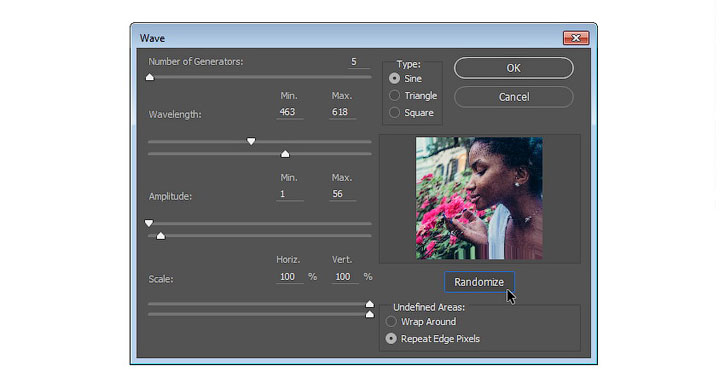Click the Number of Generators slider handle
725x389 pixels.
150,77
